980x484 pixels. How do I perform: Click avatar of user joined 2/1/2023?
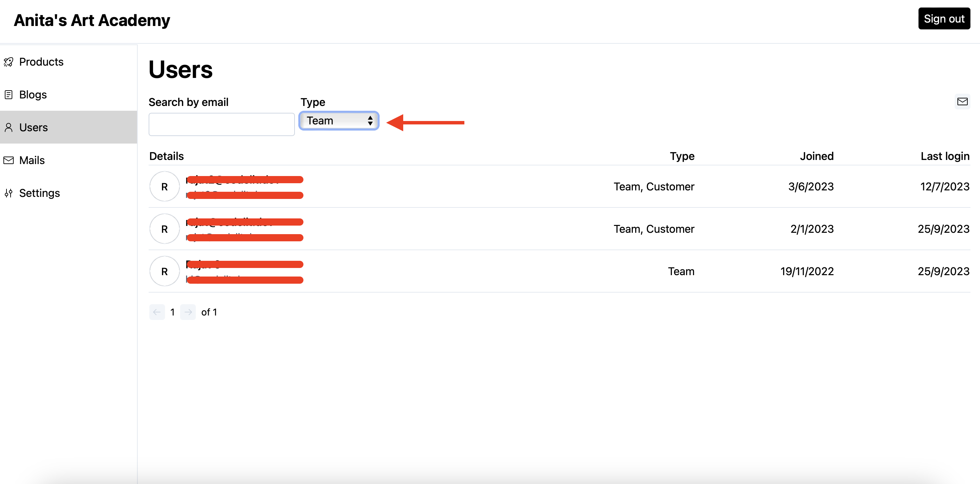pyautogui.click(x=164, y=229)
